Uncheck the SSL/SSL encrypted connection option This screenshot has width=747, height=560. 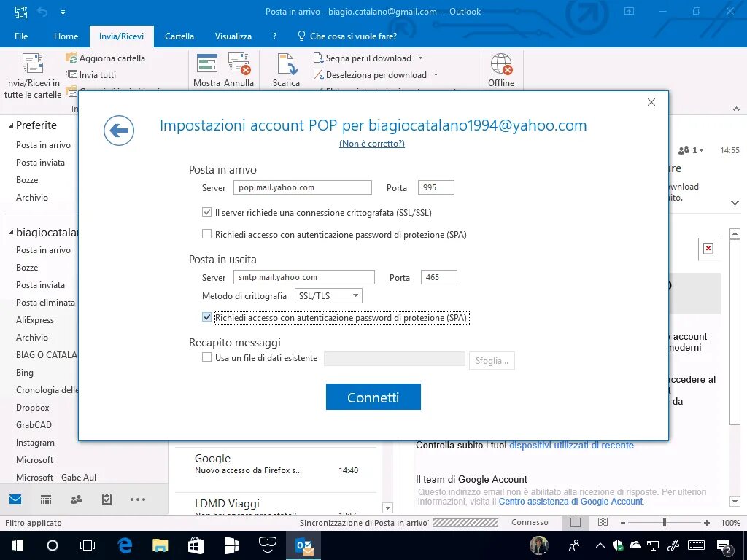tap(206, 212)
